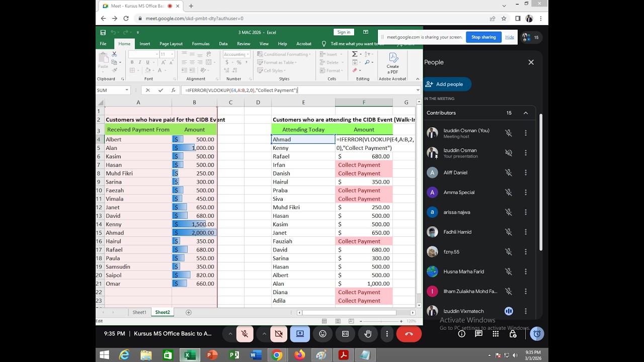
Task: Collapse the Contributors list
Action: click(x=526, y=113)
